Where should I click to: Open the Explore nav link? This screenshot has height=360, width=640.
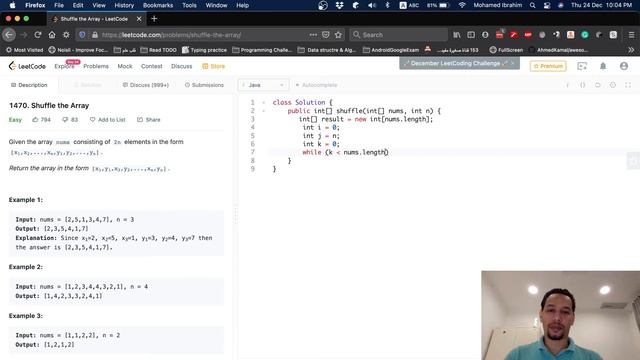64,66
